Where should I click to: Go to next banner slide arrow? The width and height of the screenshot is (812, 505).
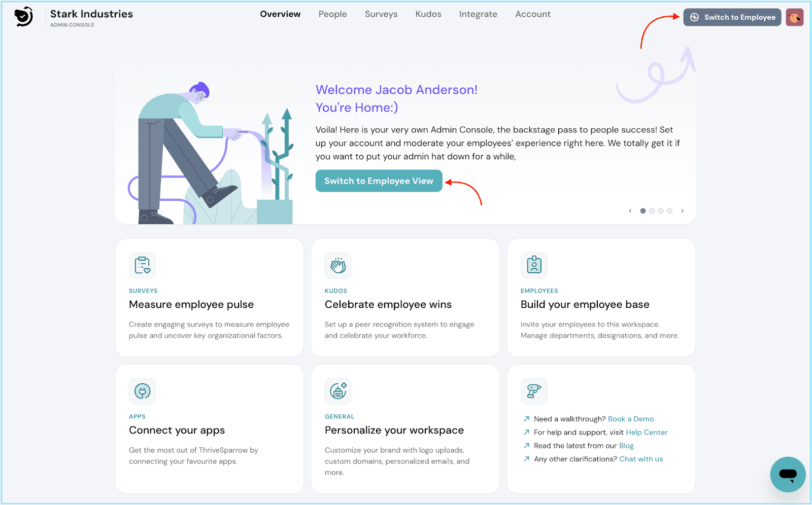tap(682, 211)
